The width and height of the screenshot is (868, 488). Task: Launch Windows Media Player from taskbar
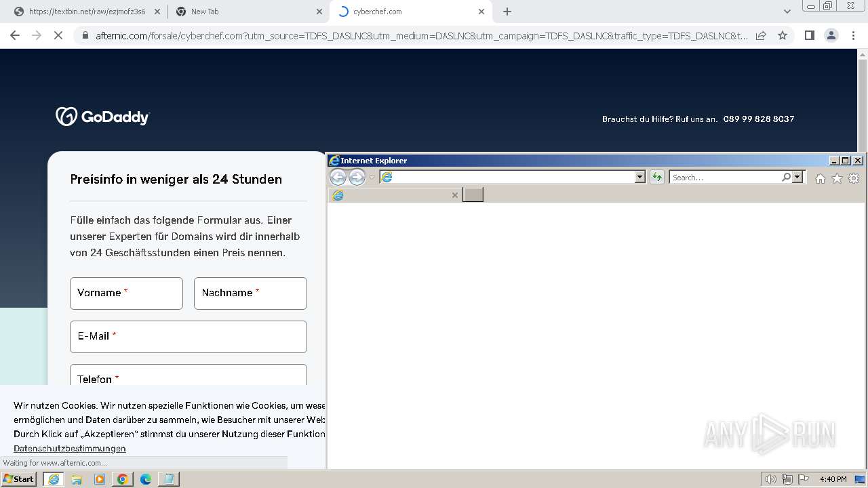click(x=100, y=479)
